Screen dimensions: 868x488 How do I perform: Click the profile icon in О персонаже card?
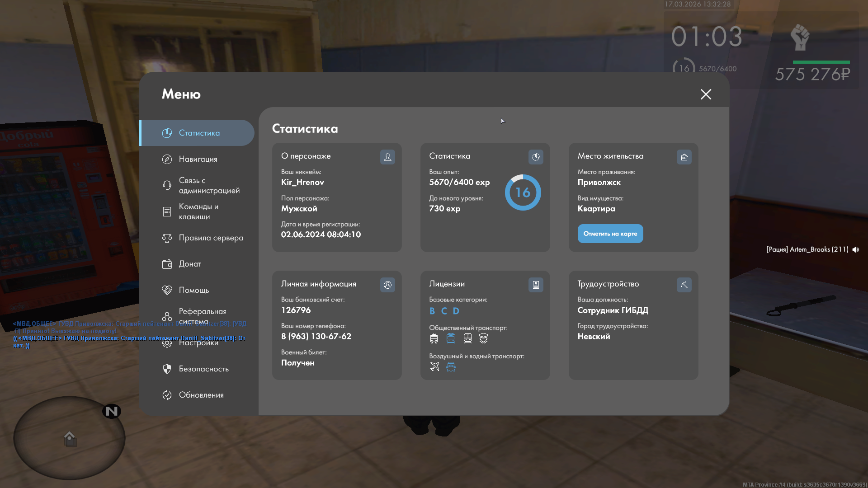coord(387,157)
